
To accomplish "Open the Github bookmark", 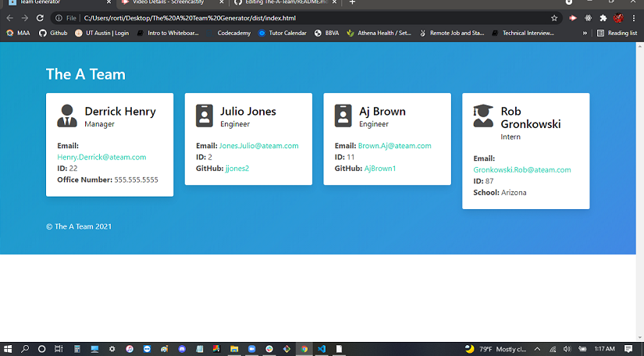I will point(53,33).
